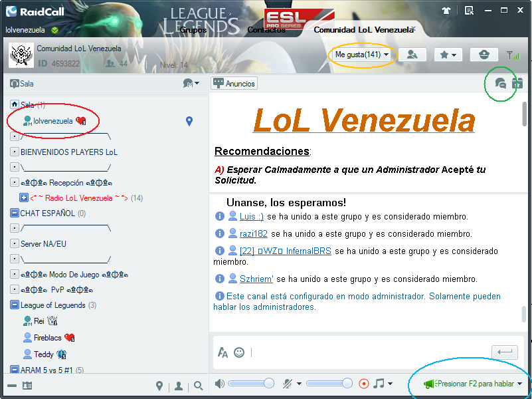Open the skin shirt icon in title bar

click(x=446, y=11)
